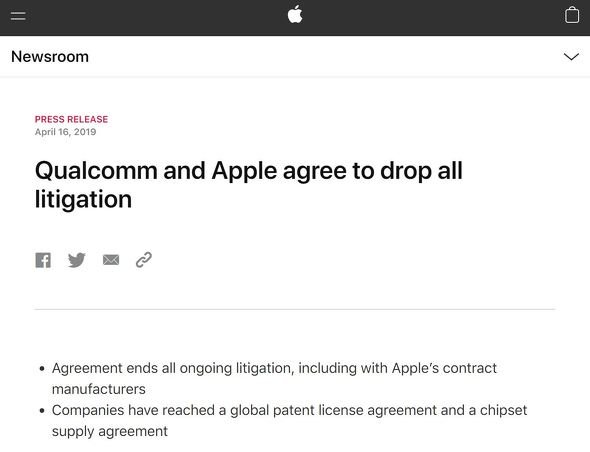The height and width of the screenshot is (452, 590).
Task: Click the Apple logo in header
Action: point(295,15)
